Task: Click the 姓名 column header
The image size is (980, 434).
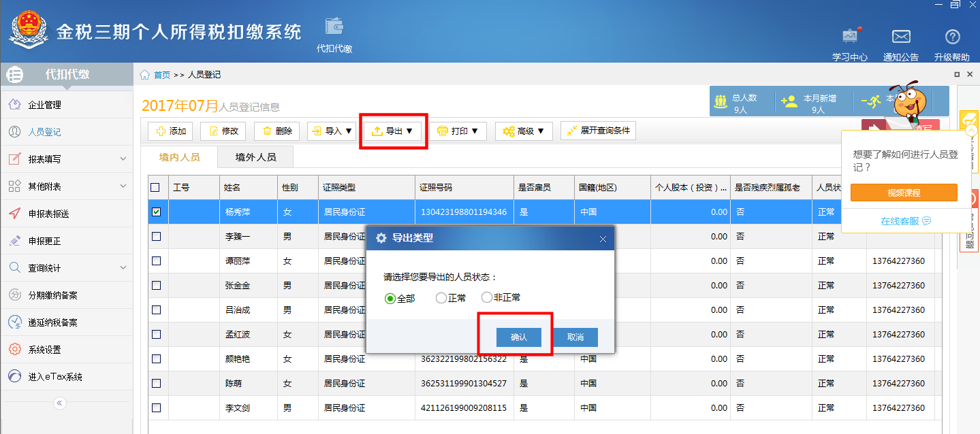Action: click(249, 187)
